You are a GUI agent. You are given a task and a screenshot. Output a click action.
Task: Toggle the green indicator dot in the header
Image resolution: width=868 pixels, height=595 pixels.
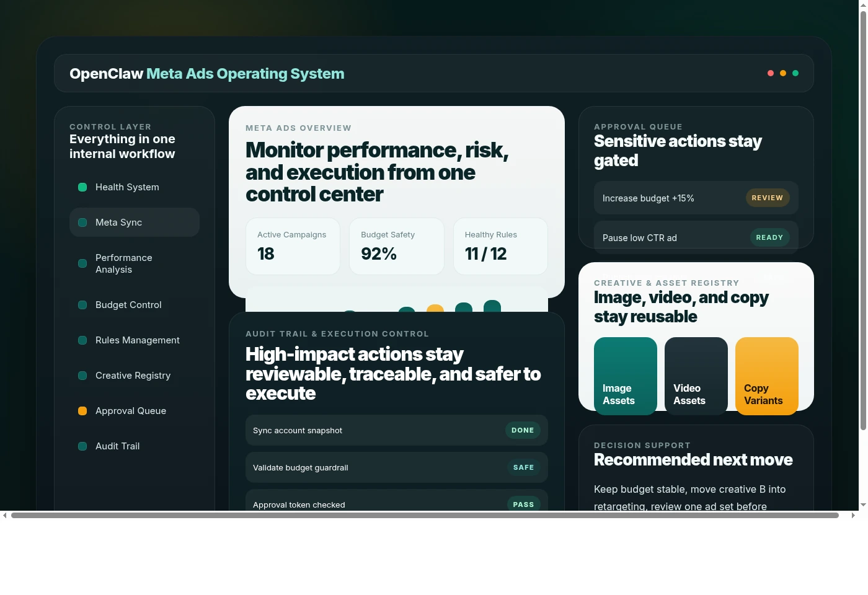tap(795, 73)
